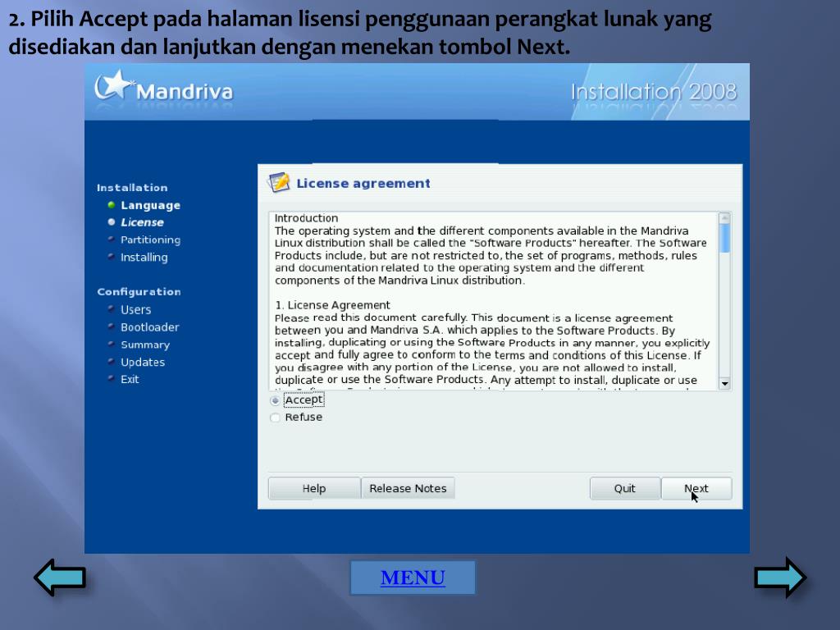This screenshot has height=630, width=840.
Task: Click the green bullet beside Language
Action: pos(112,204)
